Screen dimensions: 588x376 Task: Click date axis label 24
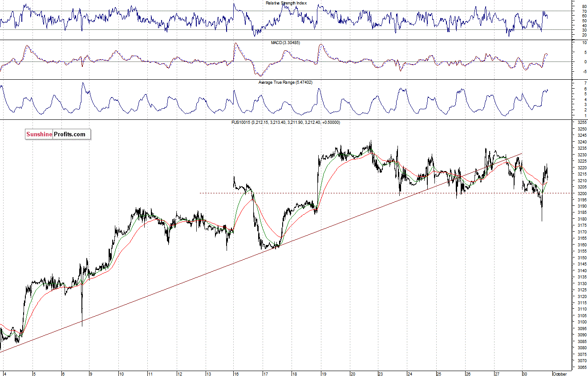coord(410,374)
